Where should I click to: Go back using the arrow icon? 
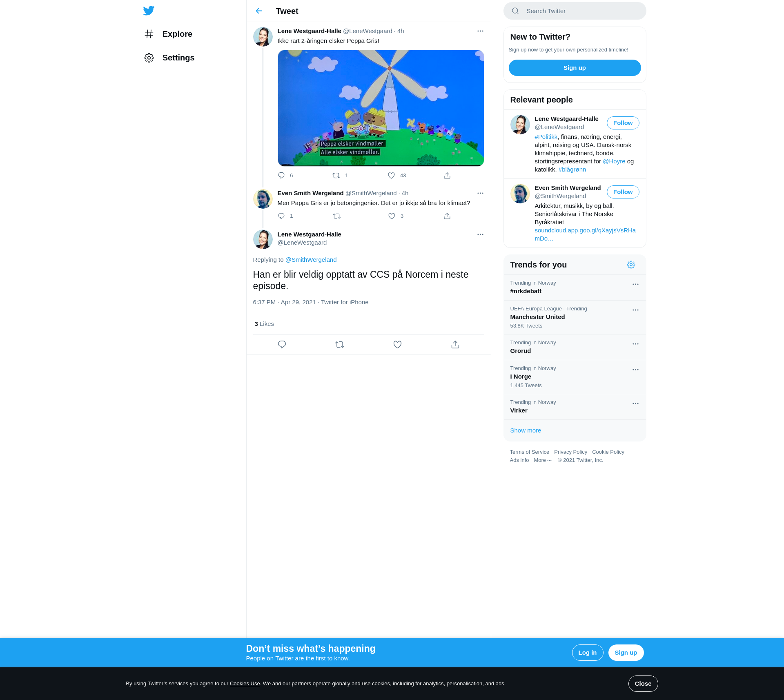(259, 11)
